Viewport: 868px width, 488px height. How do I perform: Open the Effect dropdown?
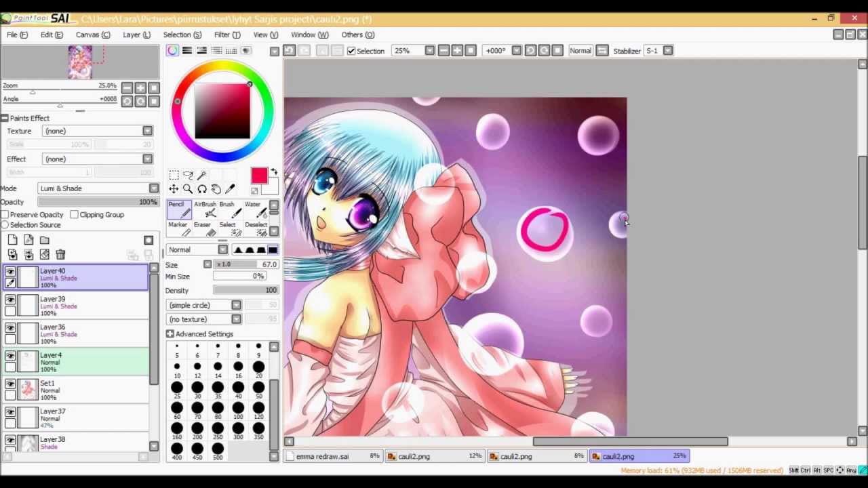[x=98, y=159]
